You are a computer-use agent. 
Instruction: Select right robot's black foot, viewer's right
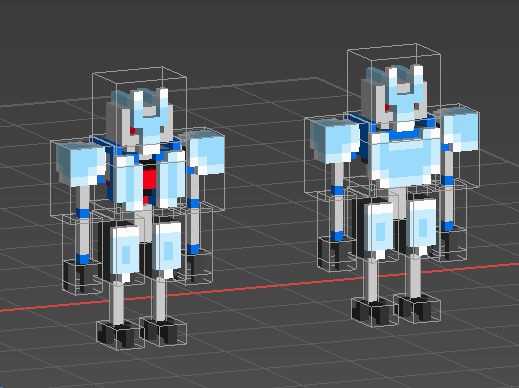[x=418, y=308]
